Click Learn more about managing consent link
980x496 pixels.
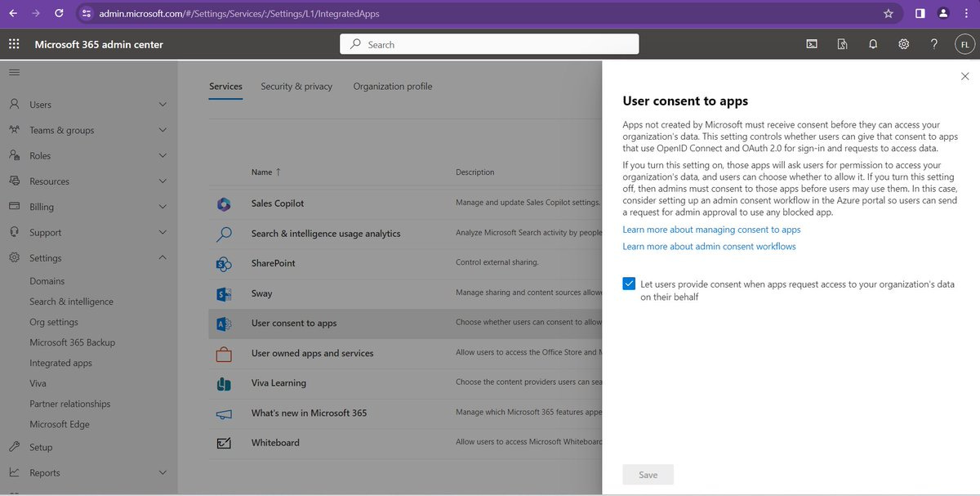click(x=711, y=230)
